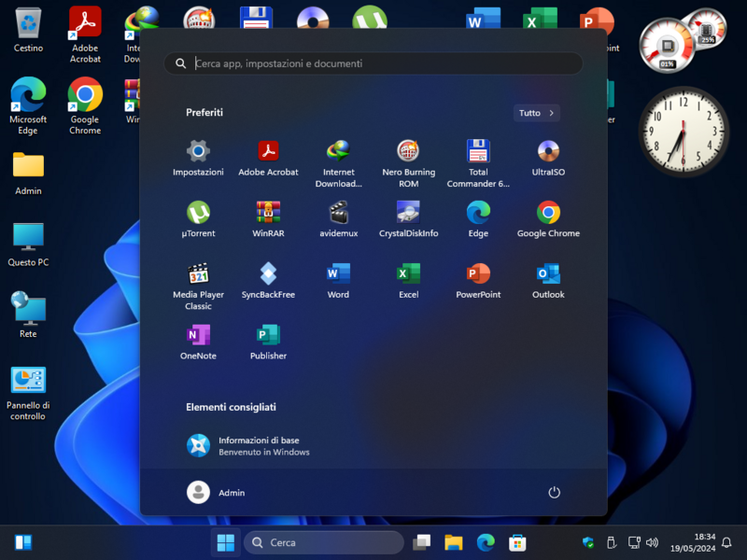Open Internet Download Manager

(338, 159)
